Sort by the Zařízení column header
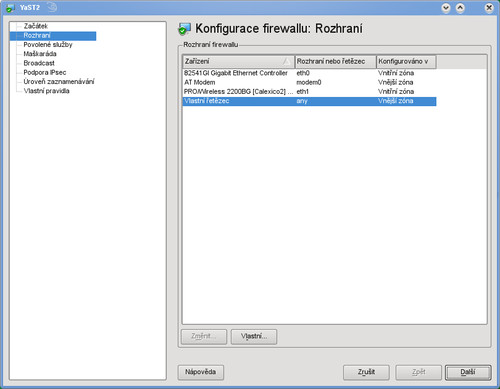Image resolution: width=500 pixels, height=389 pixels. pyautogui.click(x=238, y=62)
